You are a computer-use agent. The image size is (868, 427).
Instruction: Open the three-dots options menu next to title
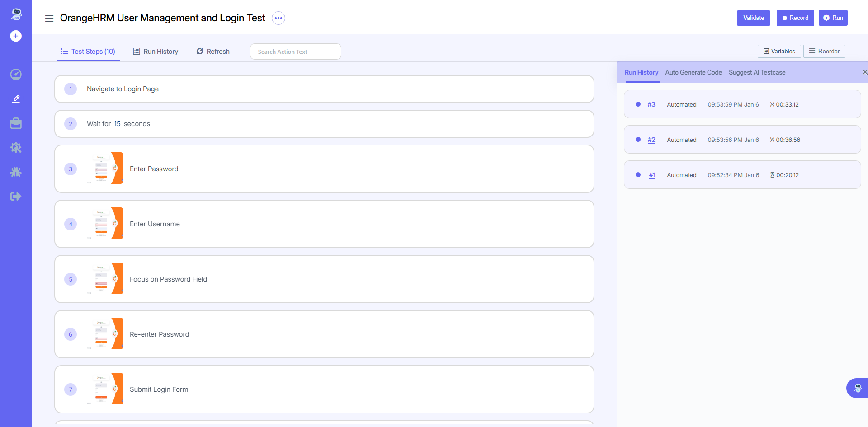[x=278, y=18]
